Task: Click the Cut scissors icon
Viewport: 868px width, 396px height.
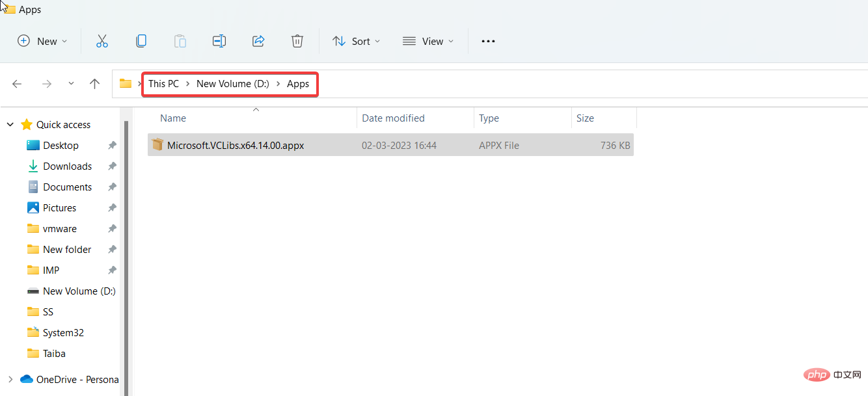Action: click(102, 41)
